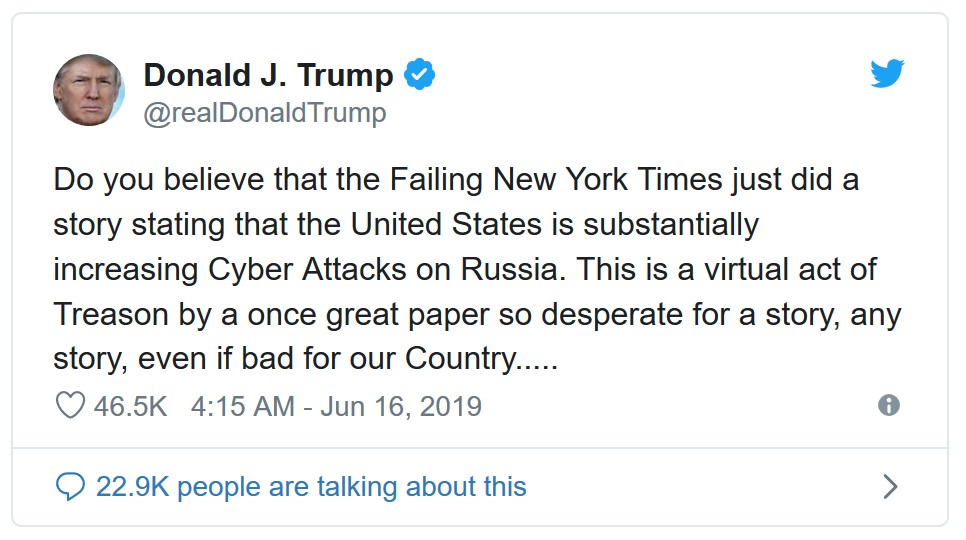This screenshot has height=540, width=966.
Task: Click 'United States is substantially' tweet line
Action: click(554, 225)
